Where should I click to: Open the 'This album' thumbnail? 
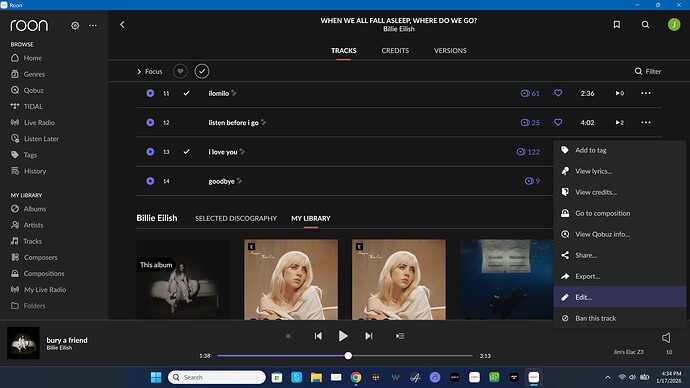click(183, 279)
